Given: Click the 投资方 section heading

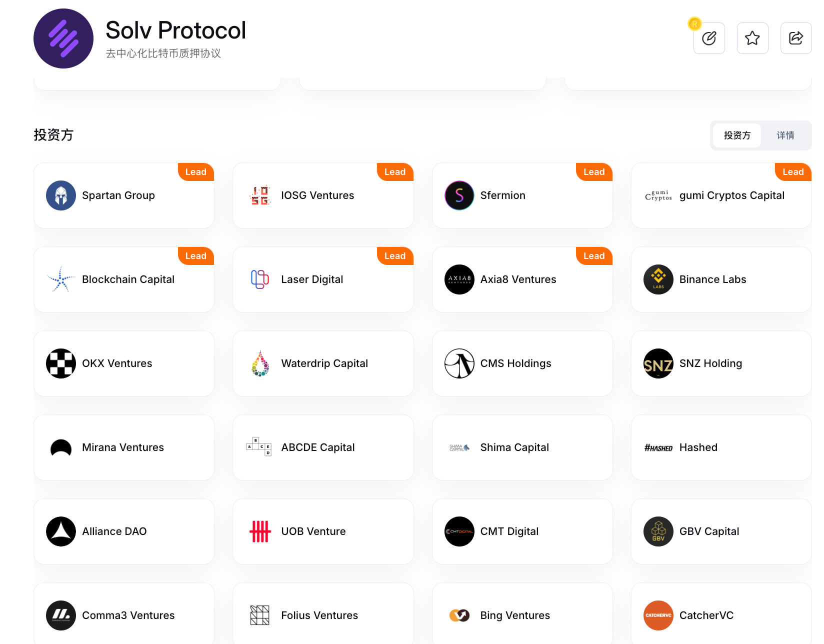Looking at the screenshot, I should coord(53,135).
